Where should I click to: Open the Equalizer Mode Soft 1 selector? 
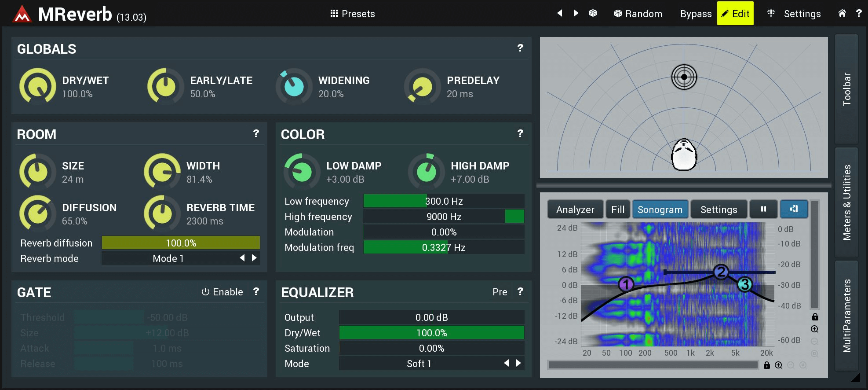click(x=419, y=364)
